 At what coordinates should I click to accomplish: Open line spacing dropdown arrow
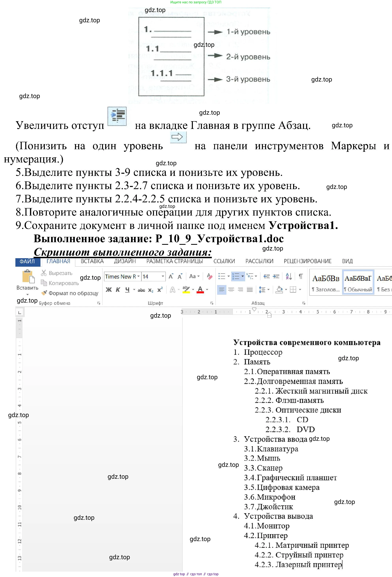(x=268, y=290)
